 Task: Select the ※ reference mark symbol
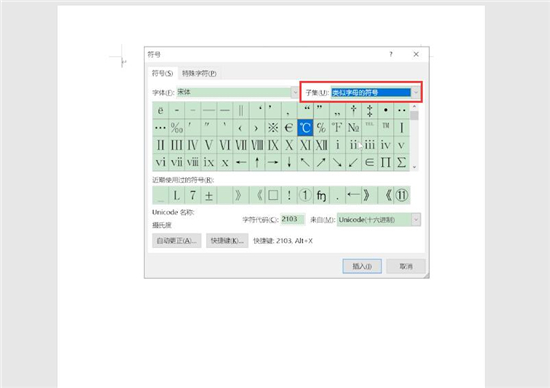273,128
